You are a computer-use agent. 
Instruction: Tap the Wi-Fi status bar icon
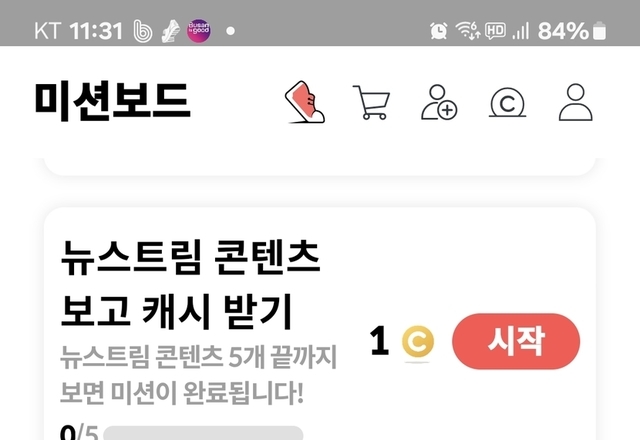(467, 31)
